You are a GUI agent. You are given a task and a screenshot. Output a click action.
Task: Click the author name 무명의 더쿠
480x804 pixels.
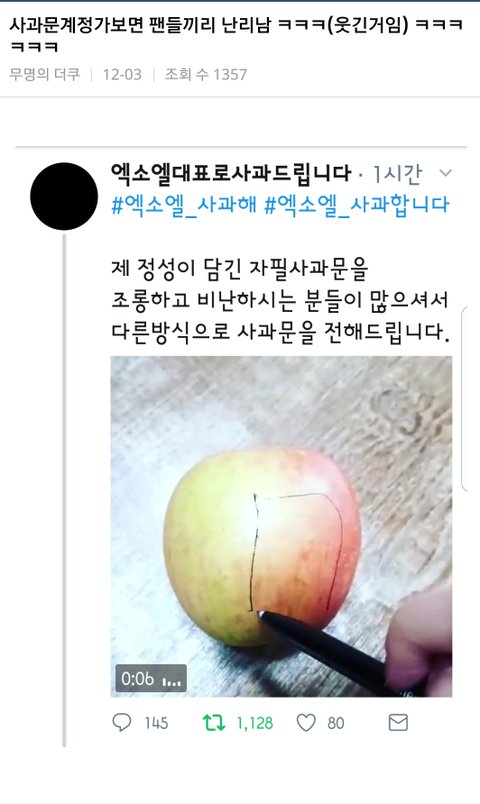45,74
